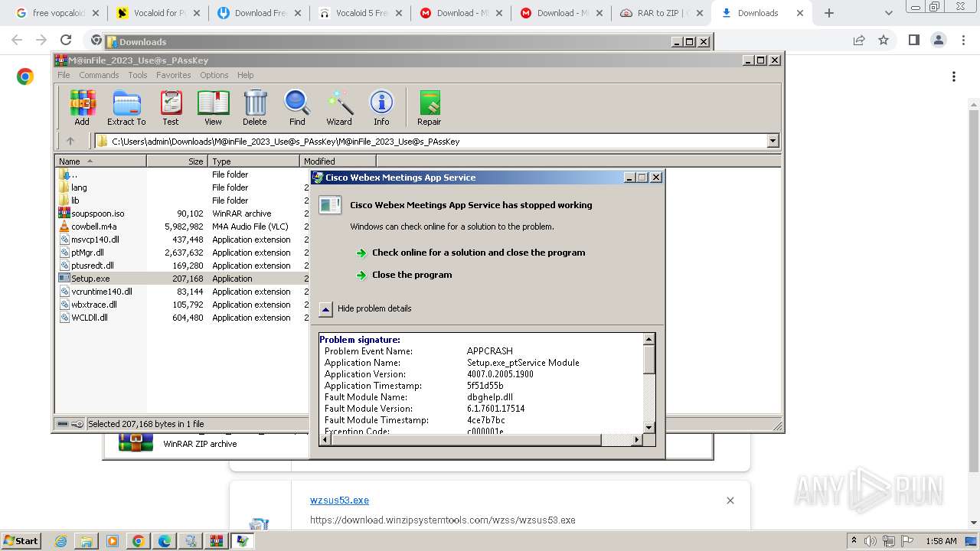Sort file list by Modified column
This screenshot has width=980, height=551.
tap(338, 161)
